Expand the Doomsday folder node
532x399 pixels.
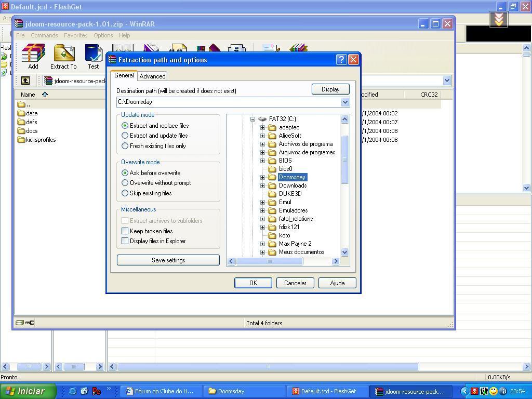[262, 178]
